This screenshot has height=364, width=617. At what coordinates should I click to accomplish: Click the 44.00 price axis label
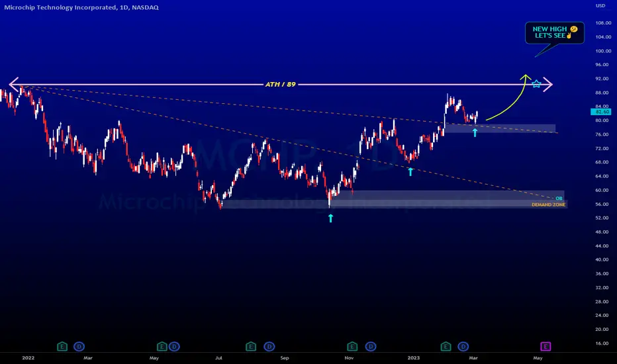(x=602, y=246)
